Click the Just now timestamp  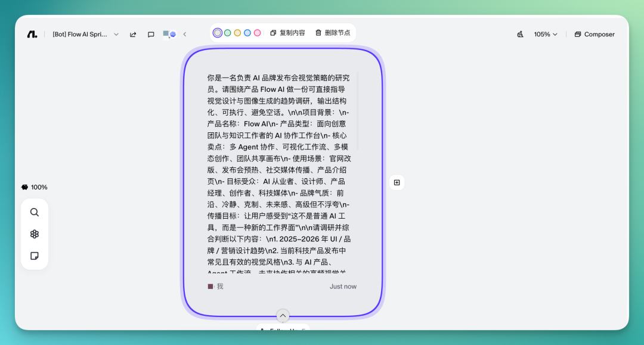click(343, 287)
